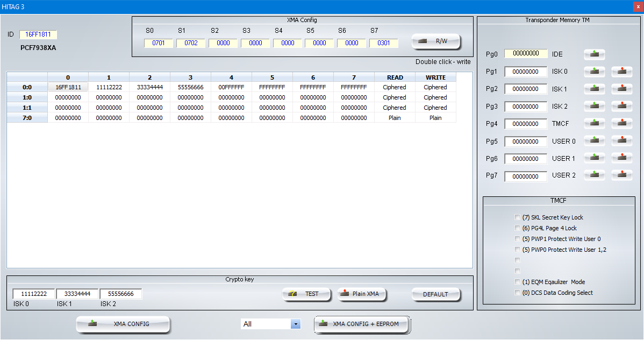Click the Pg0 IDE value field
644x340 pixels.
tap(526, 53)
